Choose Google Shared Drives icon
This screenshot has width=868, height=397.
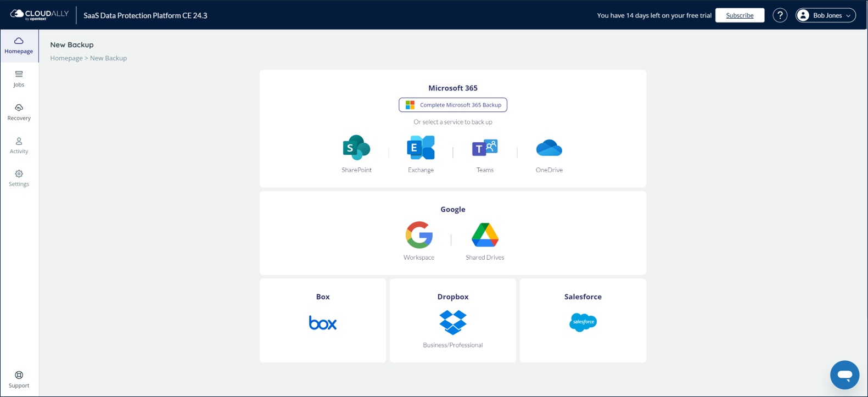(x=485, y=235)
